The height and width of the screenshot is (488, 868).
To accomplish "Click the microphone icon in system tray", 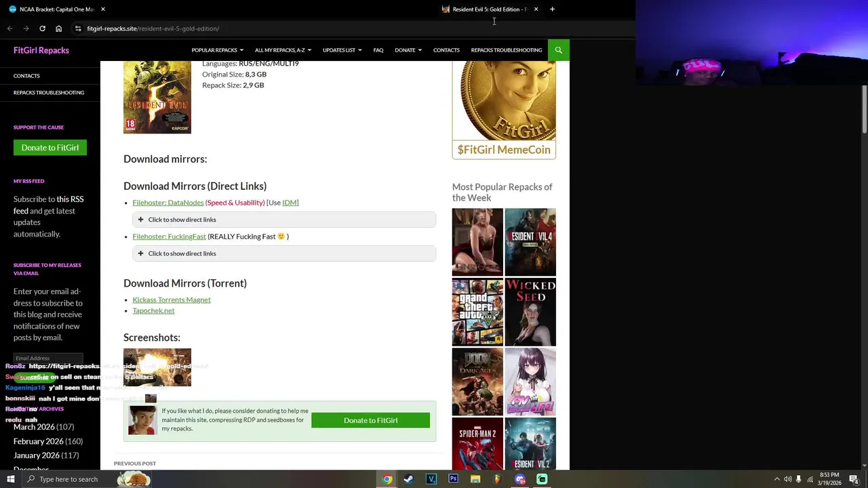I will [799, 479].
